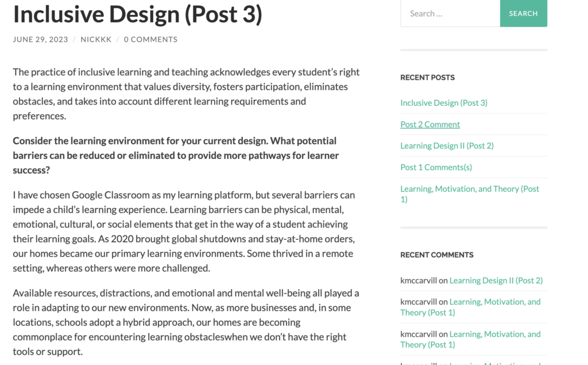Click the opening paragraph about inclusive learning
The width and height of the screenshot is (588, 365).
point(186,94)
